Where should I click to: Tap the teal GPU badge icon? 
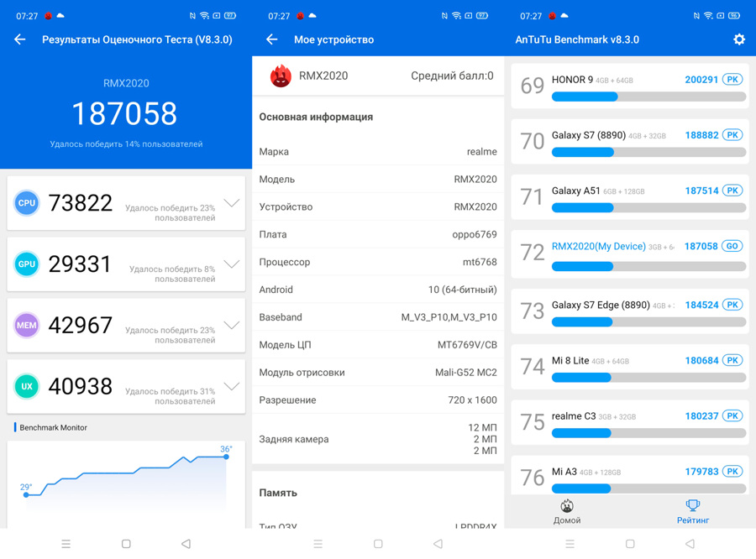pos(27,264)
